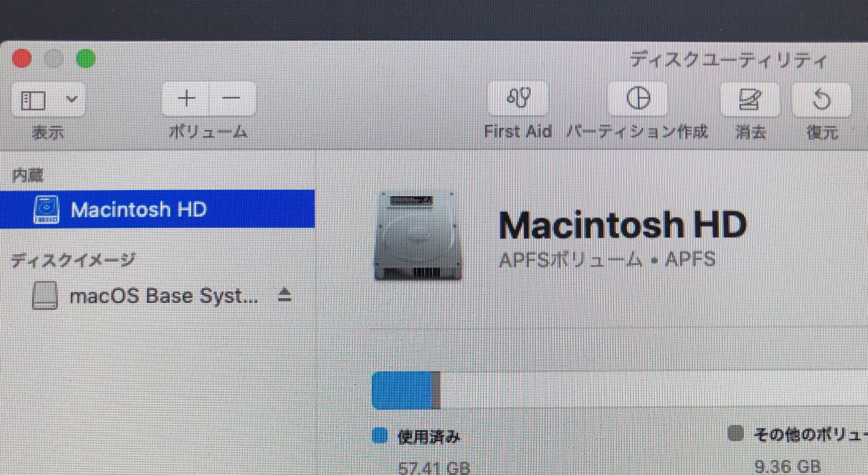The image size is (868, 475).
Task: Click the erase (消去) disk icon
Action: (x=750, y=99)
